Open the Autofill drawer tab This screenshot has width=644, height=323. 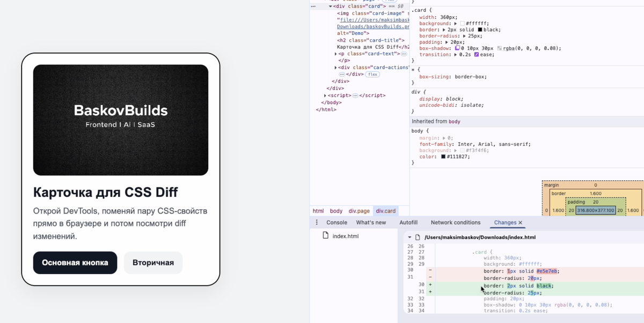(x=408, y=222)
